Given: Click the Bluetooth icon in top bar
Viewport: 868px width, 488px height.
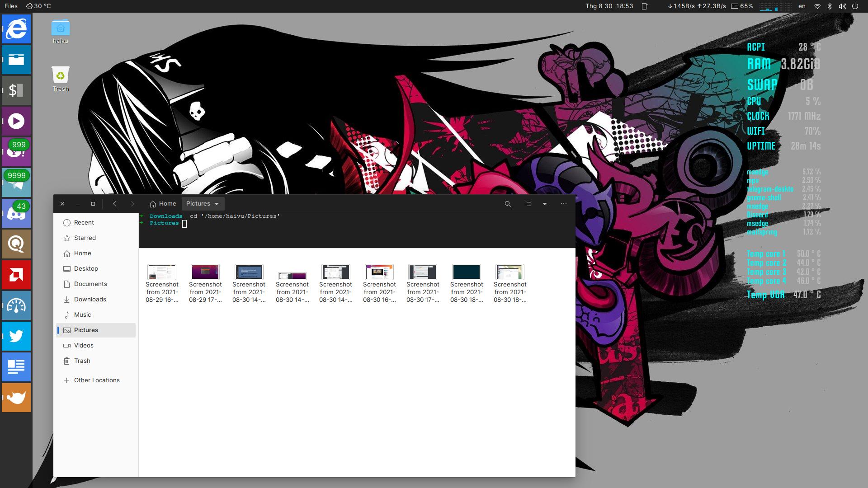Looking at the screenshot, I should click(830, 6).
